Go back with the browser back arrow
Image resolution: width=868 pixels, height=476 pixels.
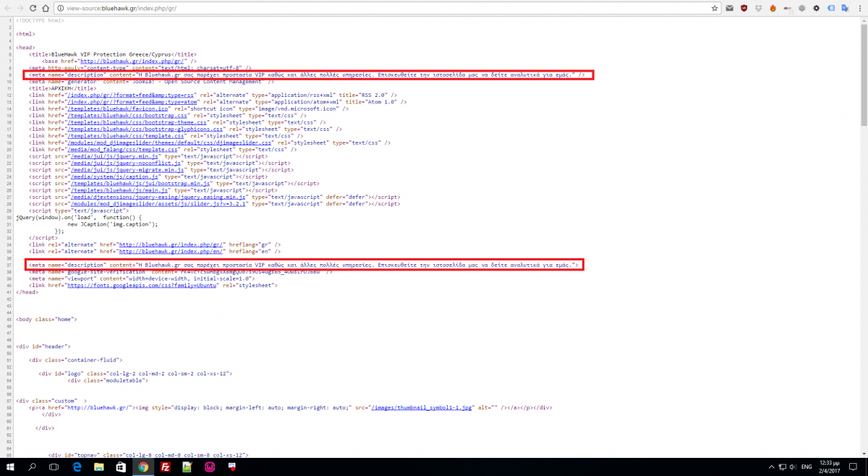tap(7, 8)
